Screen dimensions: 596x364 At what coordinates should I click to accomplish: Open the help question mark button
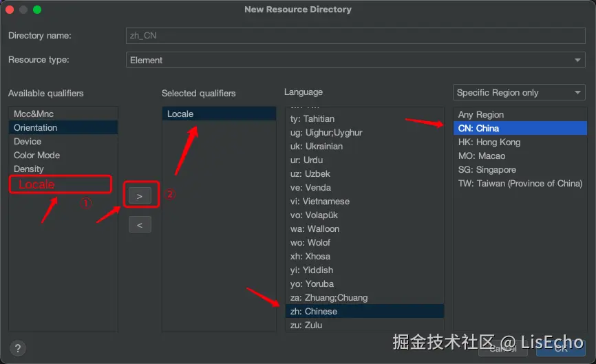[x=17, y=348]
